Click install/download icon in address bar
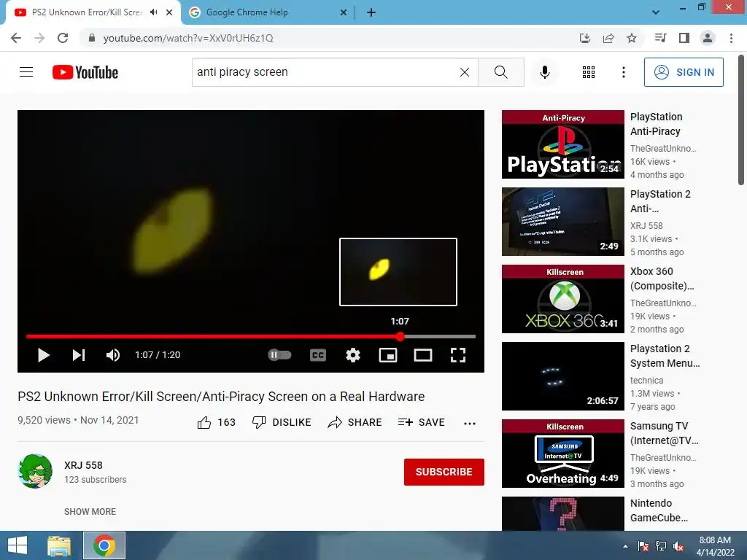747x560 pixels. click(585, 38)
